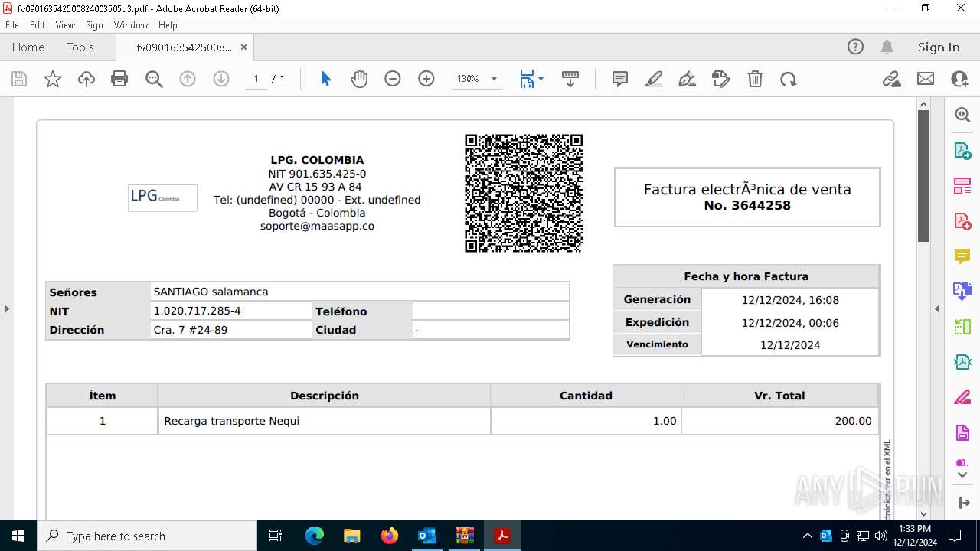
Task: Activate the hand pan tool
Action: 359,79
